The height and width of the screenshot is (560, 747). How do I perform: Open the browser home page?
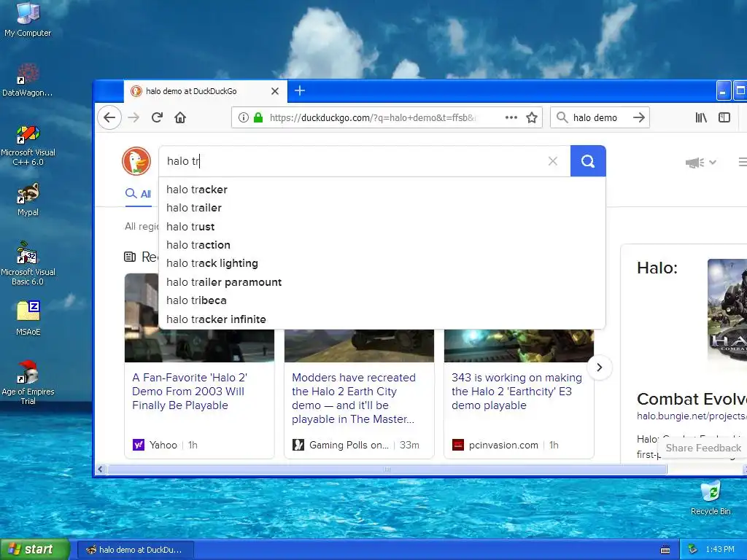point(180,117)
